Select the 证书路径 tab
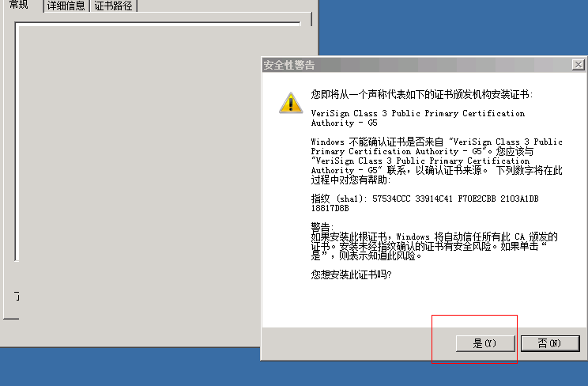 coord(113,6)
